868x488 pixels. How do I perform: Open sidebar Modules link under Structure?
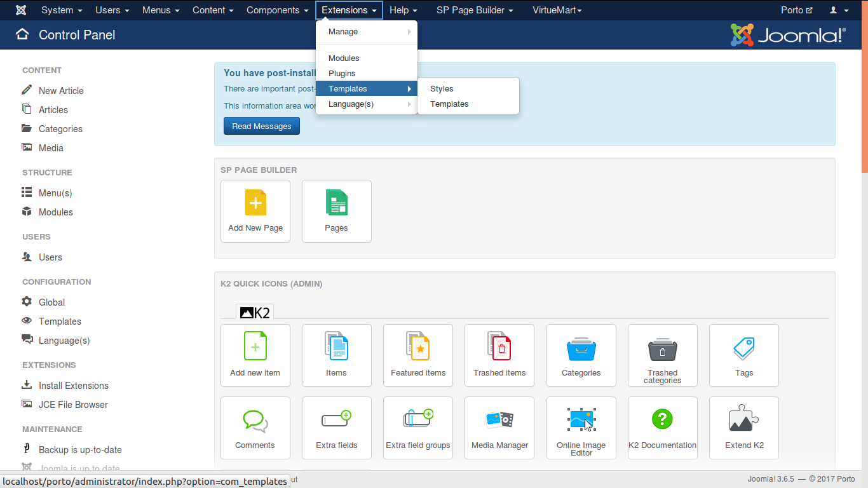tap(56, 212)
